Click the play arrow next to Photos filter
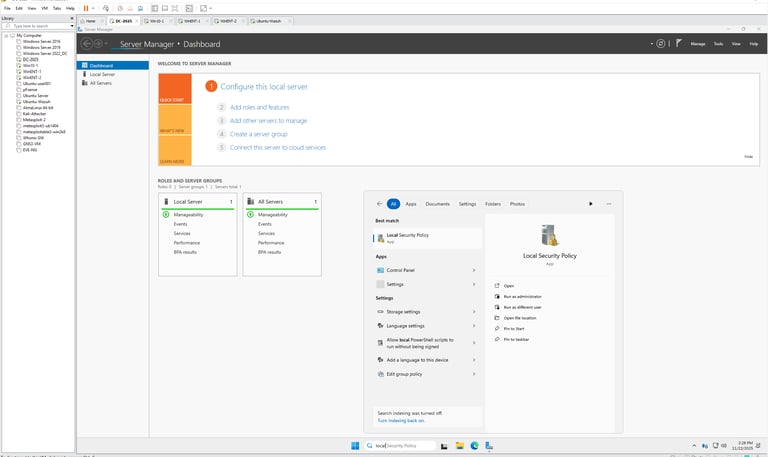The image size is (768, 457). tap(591, 204)
